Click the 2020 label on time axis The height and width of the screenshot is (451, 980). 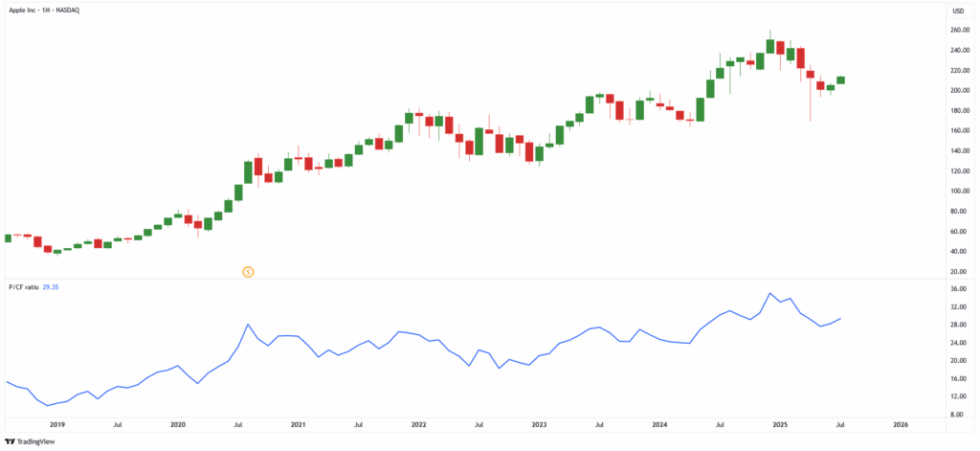[x=177, y=423]
